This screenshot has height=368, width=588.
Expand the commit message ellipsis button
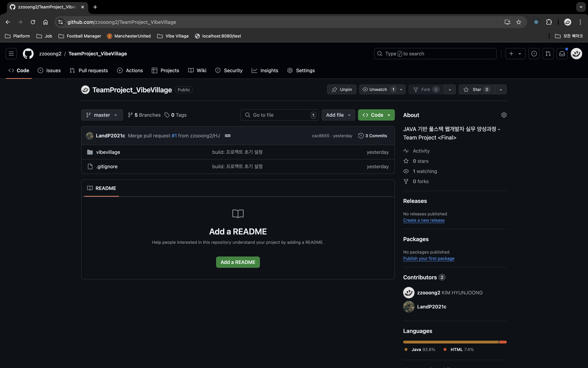pyautogui.click(x=227, y=136)
